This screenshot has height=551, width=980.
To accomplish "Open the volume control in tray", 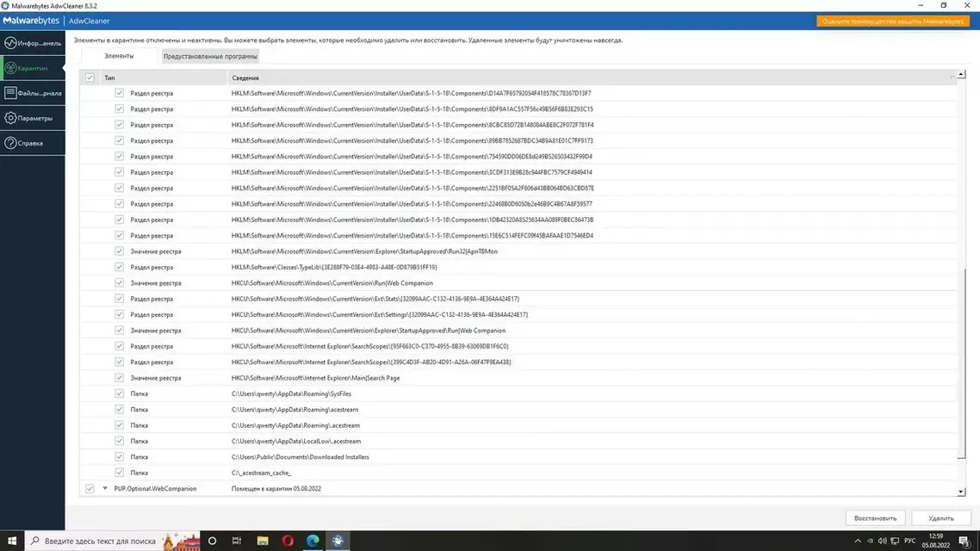I will click(882, 541).
